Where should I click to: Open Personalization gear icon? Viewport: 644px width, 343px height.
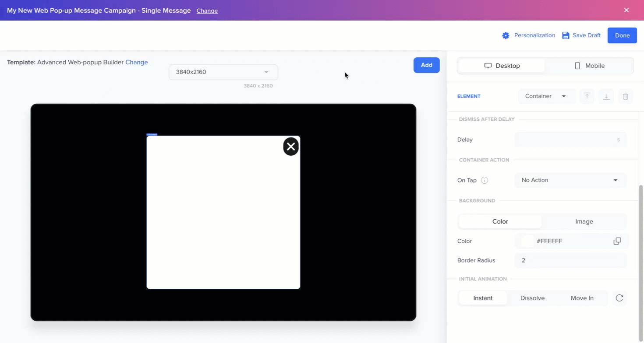pos(506,35)
